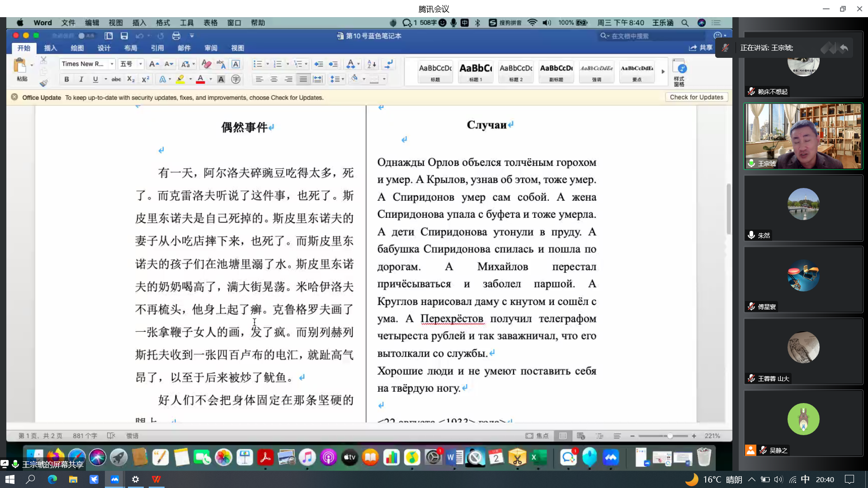868x488 pixels.
Task: Click the format painter brush icon
Action: tap(43, 83)
